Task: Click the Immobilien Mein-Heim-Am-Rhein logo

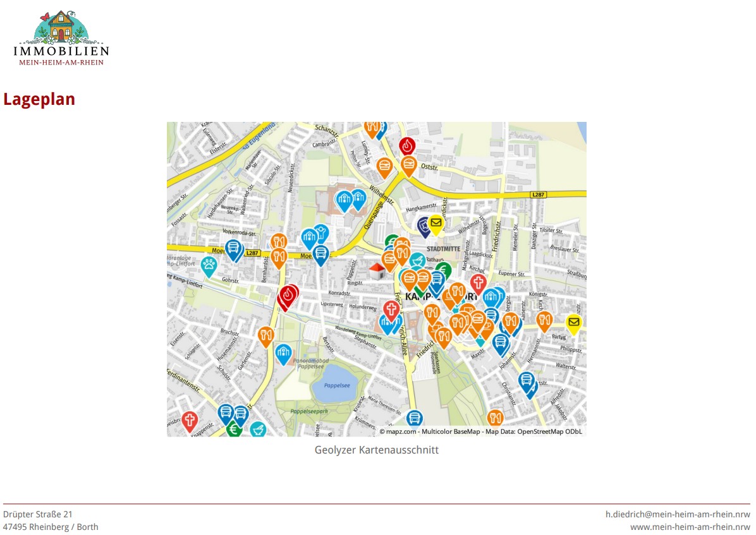Action: (61, 38)
